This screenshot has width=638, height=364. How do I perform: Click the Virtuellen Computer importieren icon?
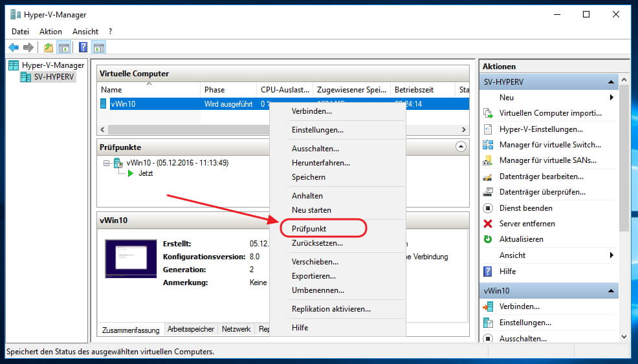click(487, 113)
